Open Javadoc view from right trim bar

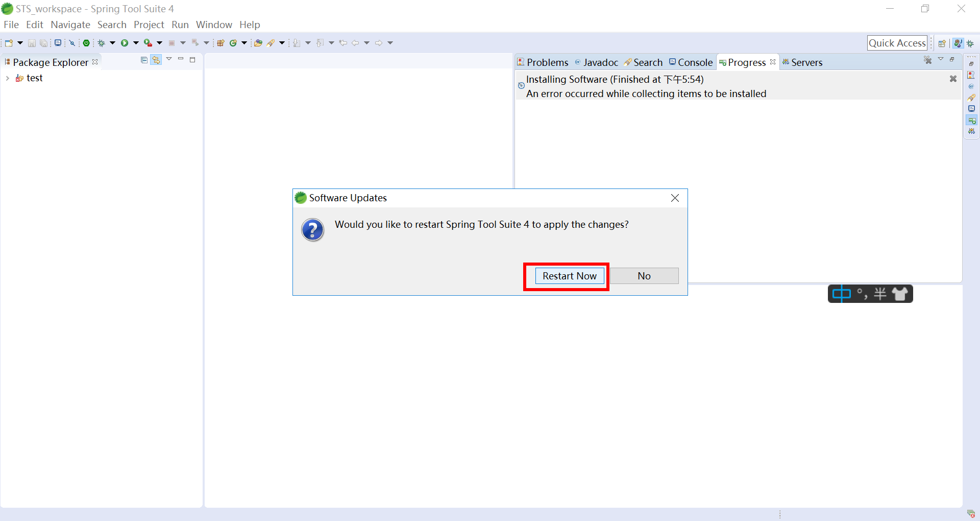[x=971, y=86]
